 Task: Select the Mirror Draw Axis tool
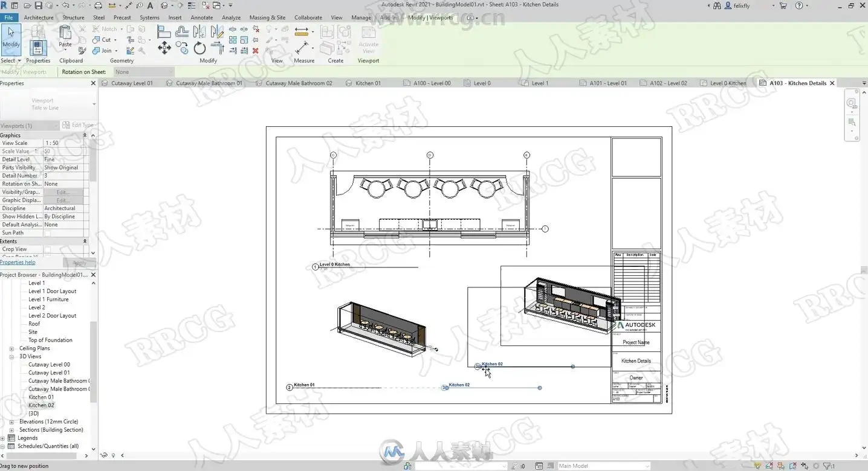(218, 32)
